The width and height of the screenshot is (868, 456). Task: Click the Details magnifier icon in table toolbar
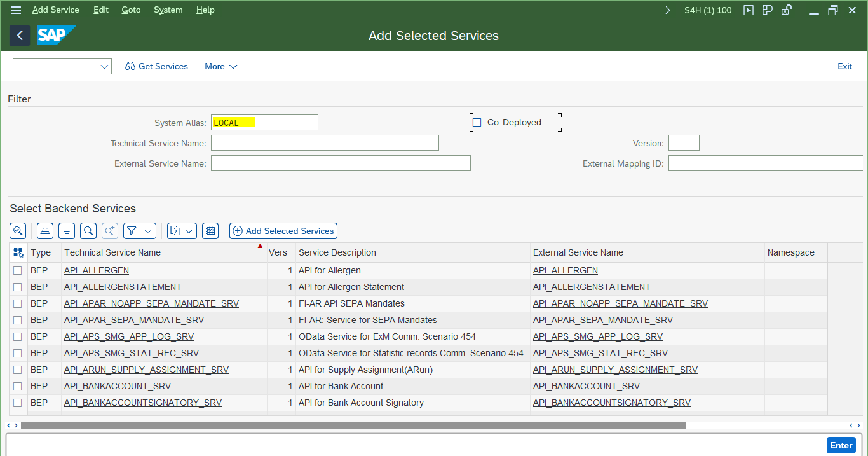pos(18,231)
